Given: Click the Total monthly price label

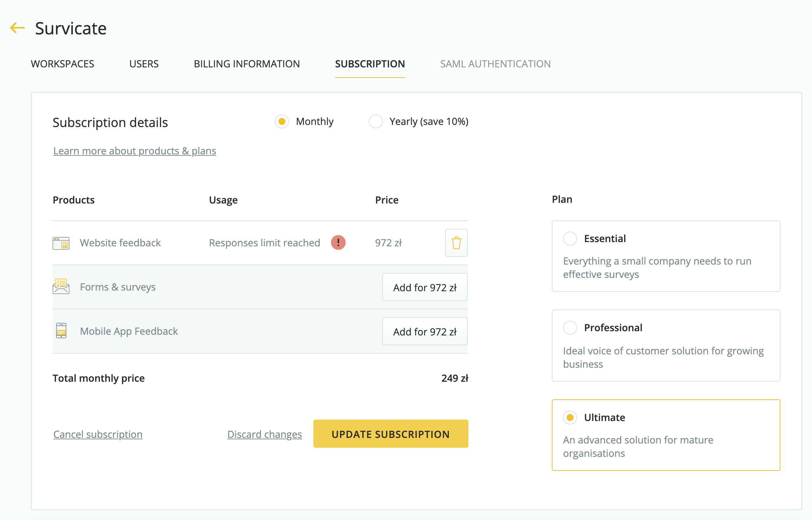Looking at the screenshot, I should click(99, 378).
